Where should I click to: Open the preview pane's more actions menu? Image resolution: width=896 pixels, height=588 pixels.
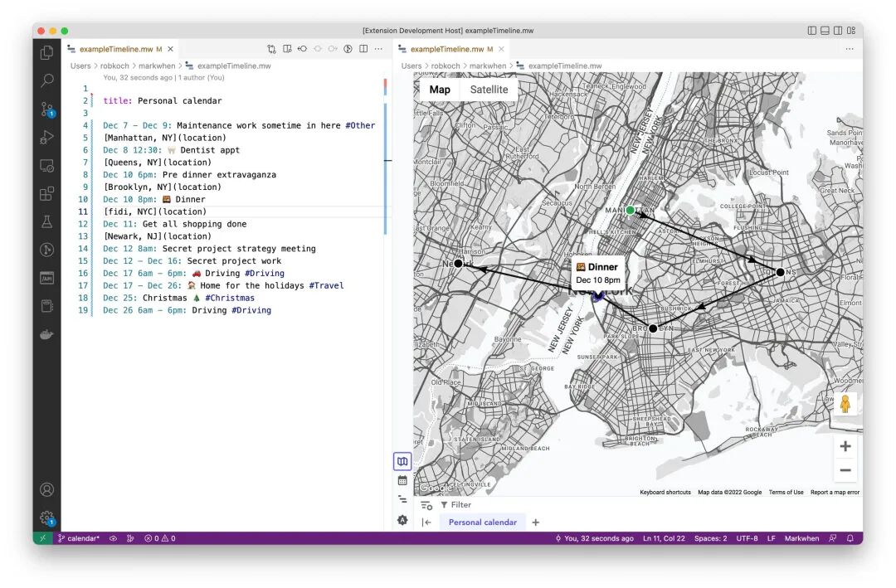[850, 49]
